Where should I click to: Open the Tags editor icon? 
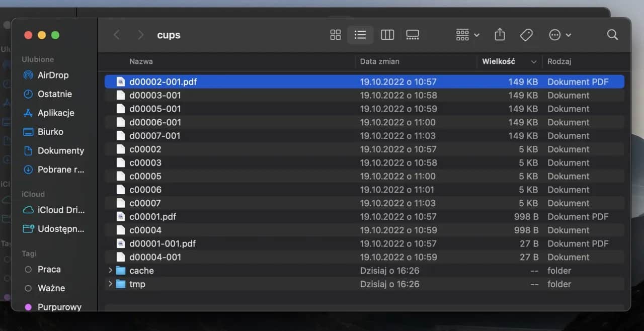pos(527,35)
